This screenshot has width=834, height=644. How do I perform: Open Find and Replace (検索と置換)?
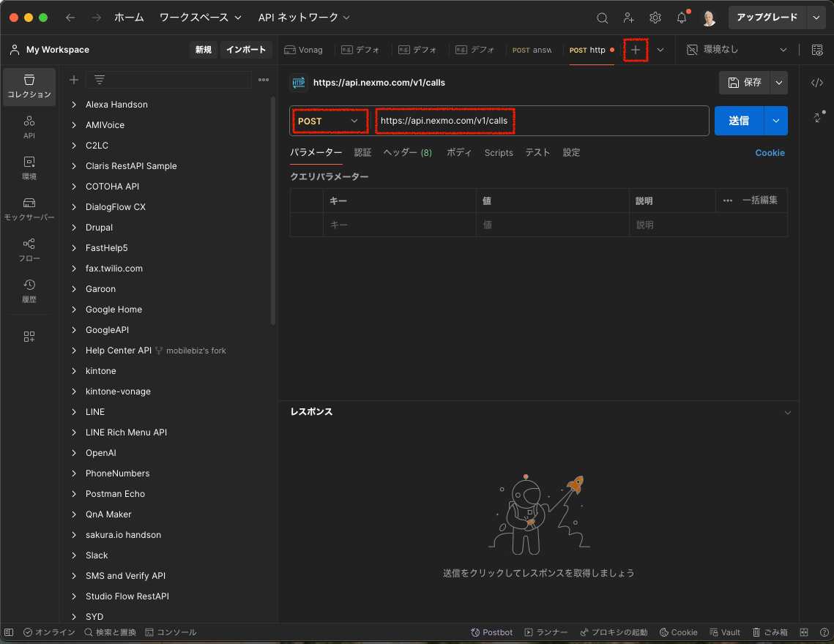pyautogui.click(x=110, y=632)
